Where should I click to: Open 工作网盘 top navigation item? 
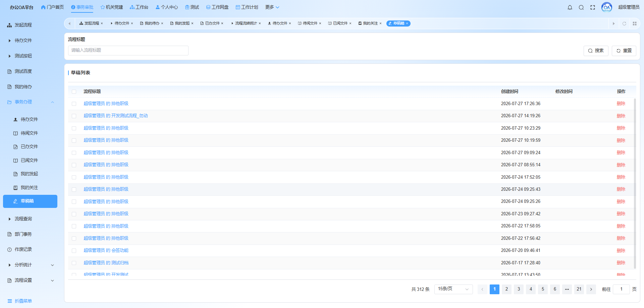pyautogui.click(x=217, y=7)
